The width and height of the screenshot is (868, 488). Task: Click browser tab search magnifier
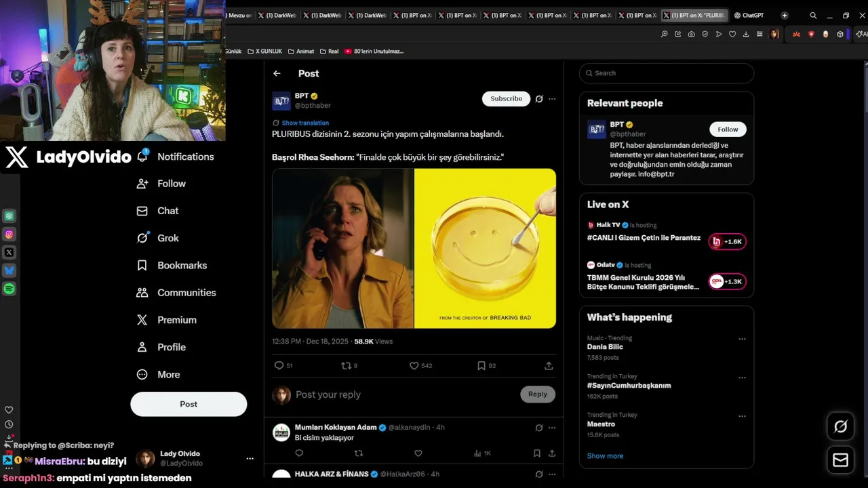tap(813, 15)
